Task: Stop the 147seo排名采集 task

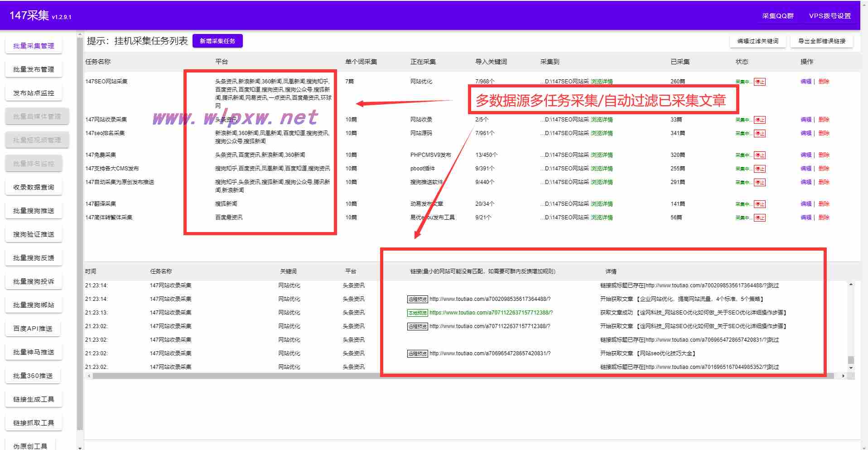Action: pos(760,134)
